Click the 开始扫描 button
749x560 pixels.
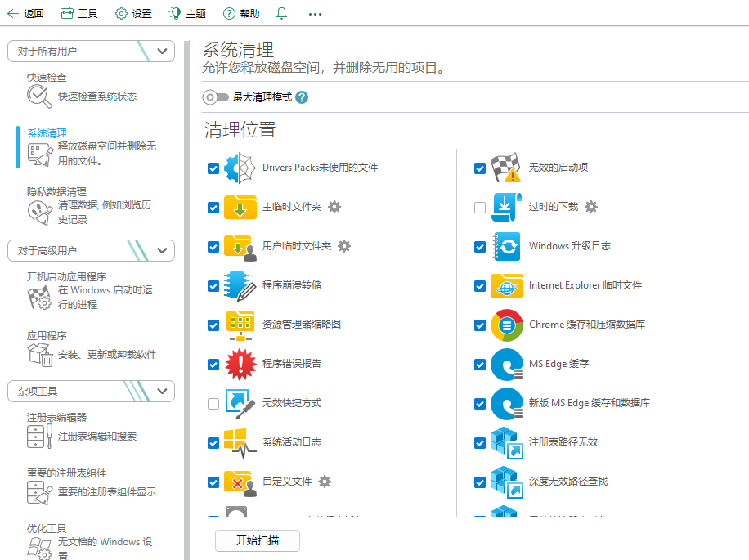(258, 540)
